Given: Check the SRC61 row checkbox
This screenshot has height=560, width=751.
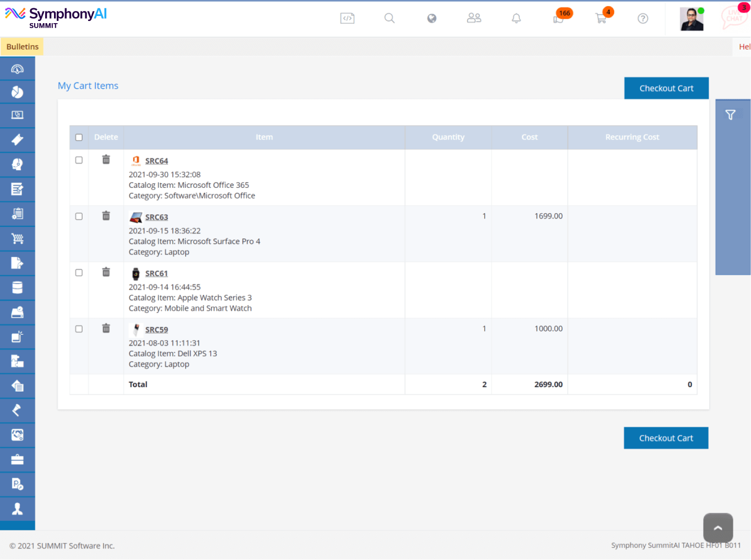Looking at the screenshot, I should coord(79,273).
